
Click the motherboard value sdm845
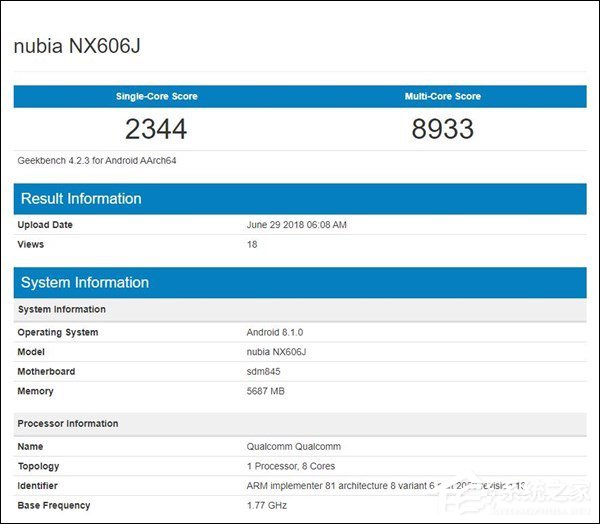point(263,371)
